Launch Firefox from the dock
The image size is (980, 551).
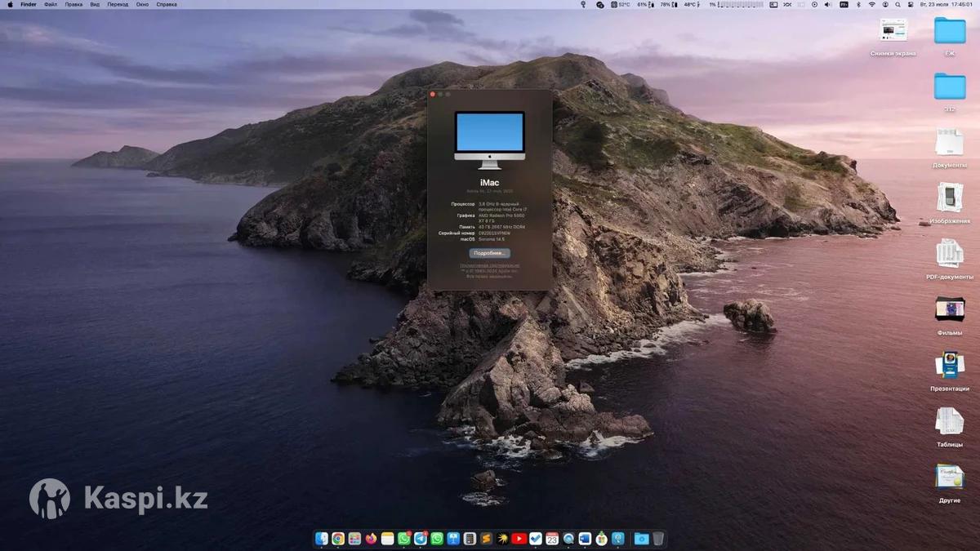tap(371, 539)
